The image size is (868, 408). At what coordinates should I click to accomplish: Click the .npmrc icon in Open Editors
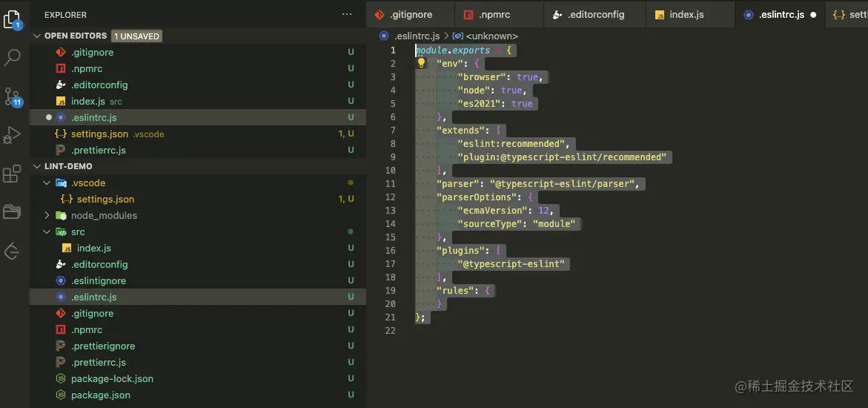tap(61, 69)
